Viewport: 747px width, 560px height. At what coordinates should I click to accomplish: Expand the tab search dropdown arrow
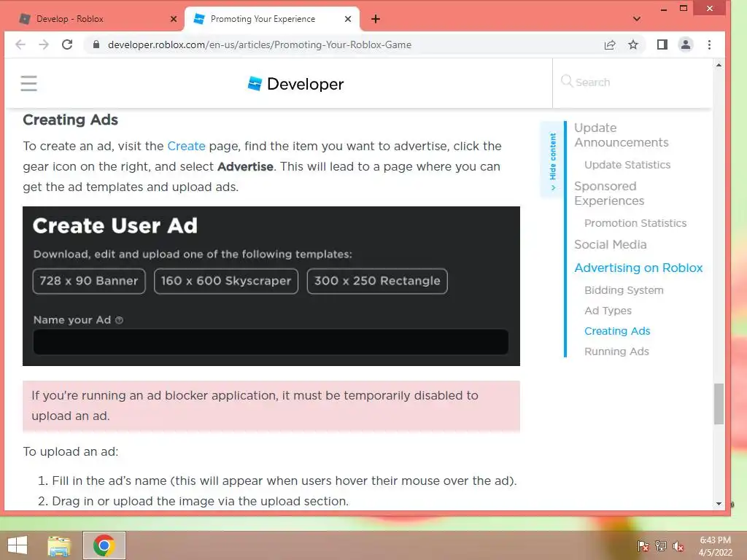(x=637, y=19)
